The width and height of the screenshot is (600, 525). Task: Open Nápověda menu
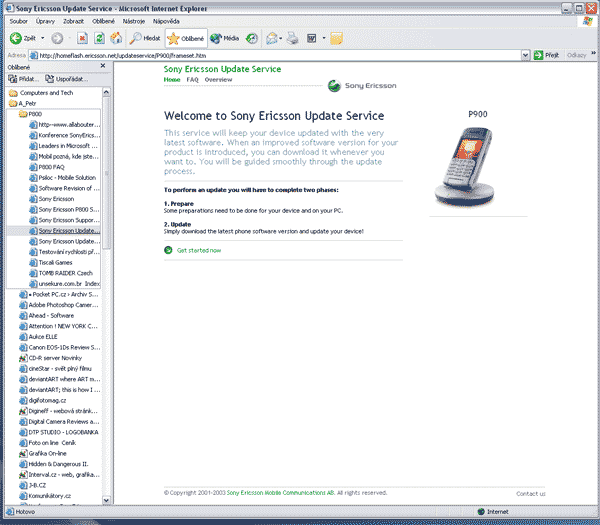(x=166, y=21)
